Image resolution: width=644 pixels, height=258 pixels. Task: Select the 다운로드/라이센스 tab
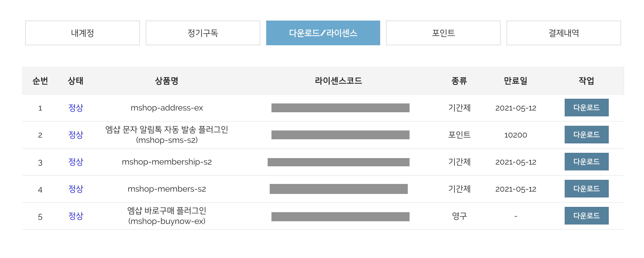pyautogui.click(x=323, y=33)
